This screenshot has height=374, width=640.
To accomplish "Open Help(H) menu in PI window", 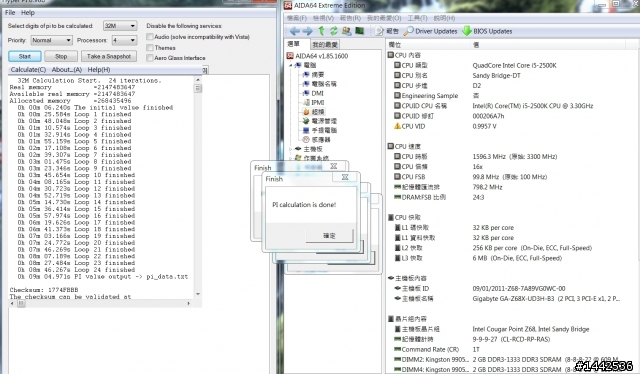I will click(99, 70).
